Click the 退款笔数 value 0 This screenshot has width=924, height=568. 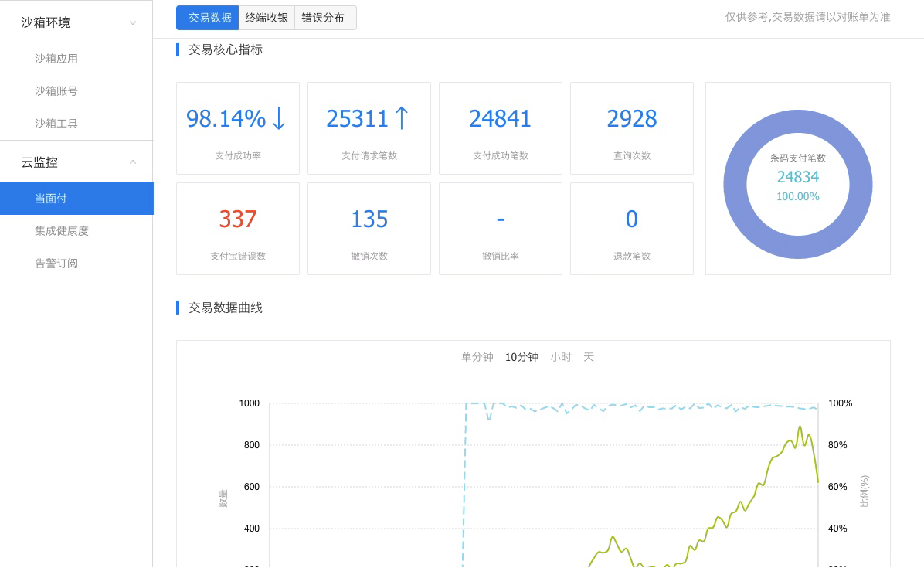click(632, 219)
